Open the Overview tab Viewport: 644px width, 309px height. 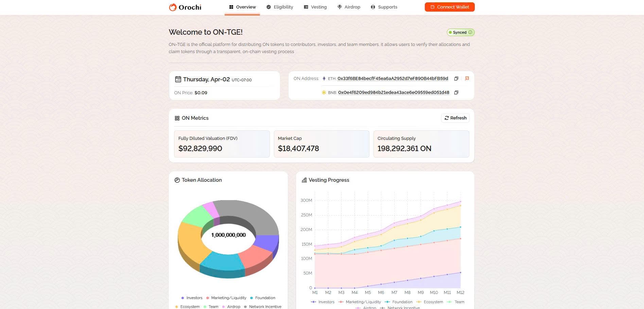[x=242, y=7]
